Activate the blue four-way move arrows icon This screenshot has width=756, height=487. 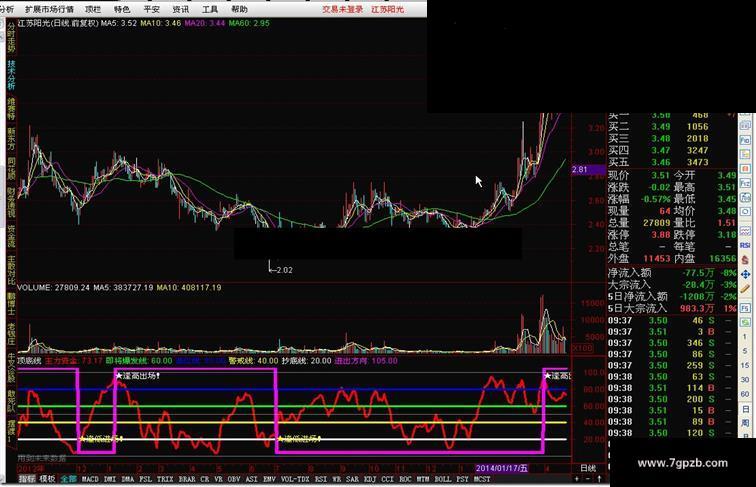point(745,274)
